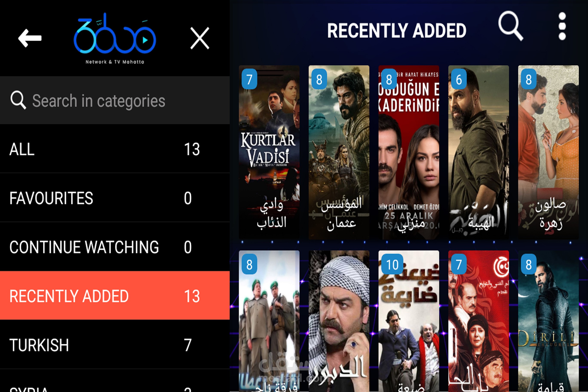Open the three-dot overflow menu

tap(562, 26)
